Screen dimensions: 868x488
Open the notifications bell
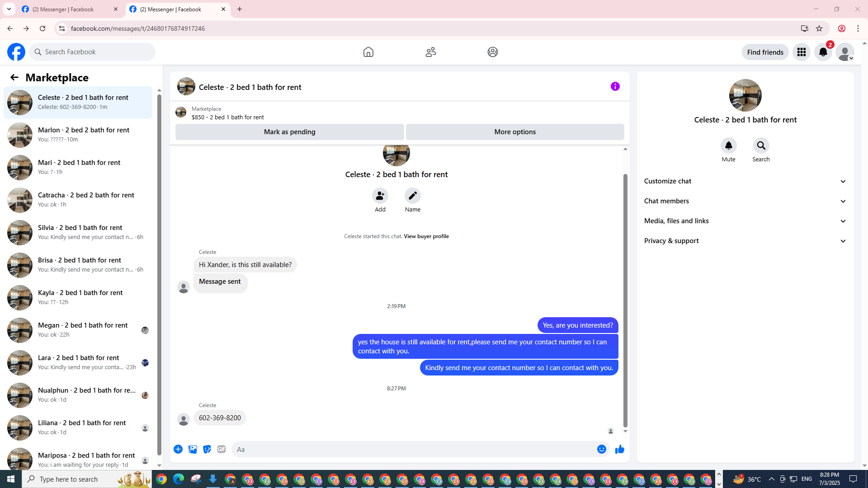coord(823,52)
